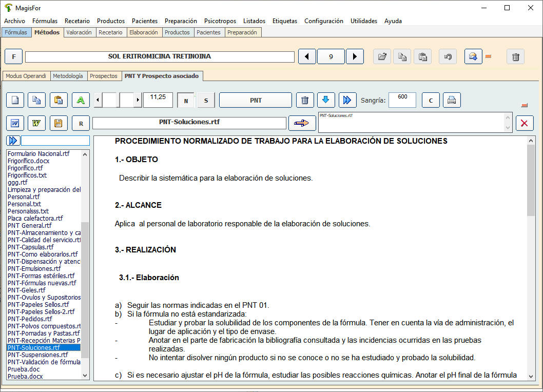Screen dimensions: 543x392
Task: Click the trash icon next to PNT button
Action: pyautogui.click(x=305, y=101)
